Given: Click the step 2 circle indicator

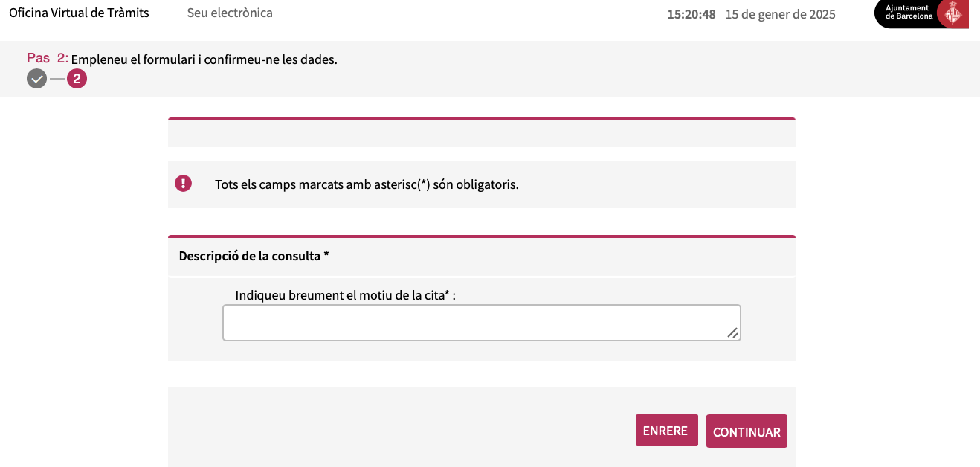Looking at the screenshot, I should point(77,79).
